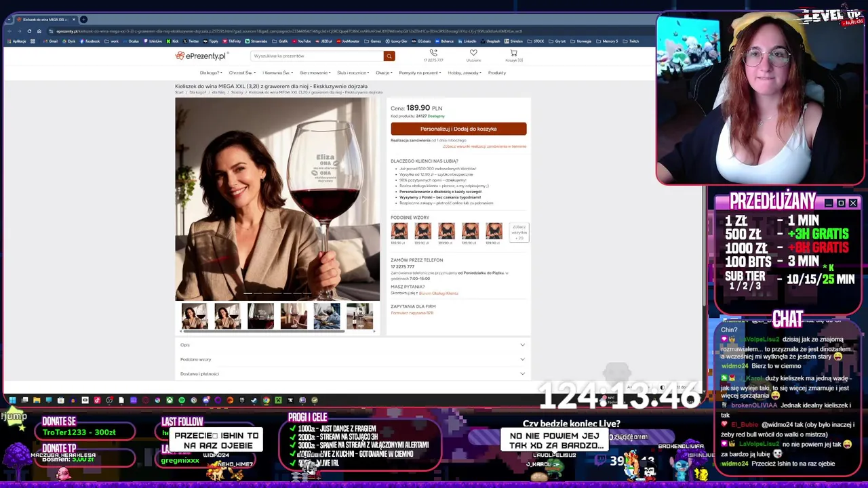Viewport: 868px width, 488px height.
Task: Open the YouTube bookmark
Action: click(301, 41)
